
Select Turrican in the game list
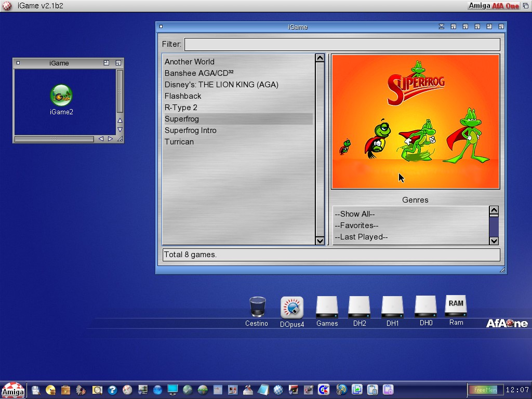tap(179, 142)
